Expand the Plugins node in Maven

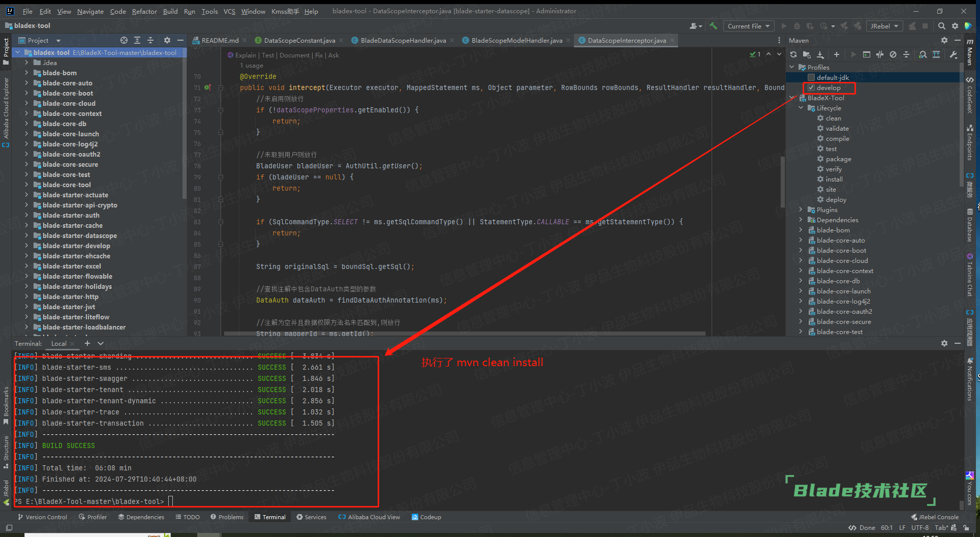801,210
